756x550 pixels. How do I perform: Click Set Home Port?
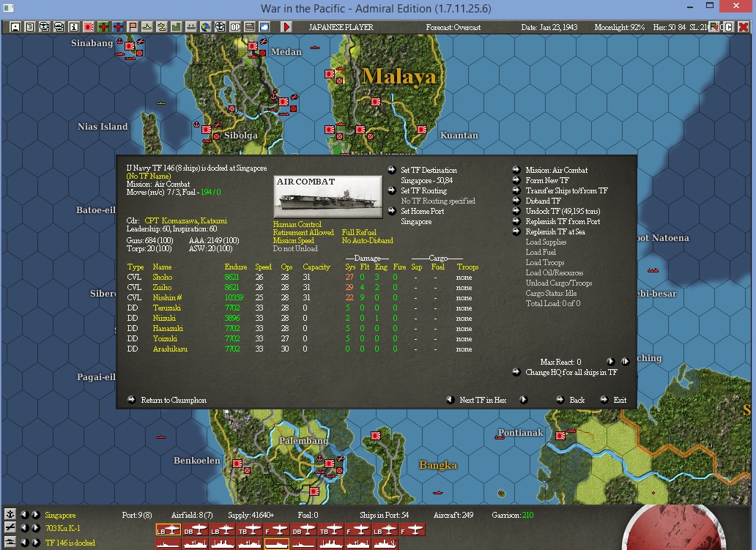(423, 211)
